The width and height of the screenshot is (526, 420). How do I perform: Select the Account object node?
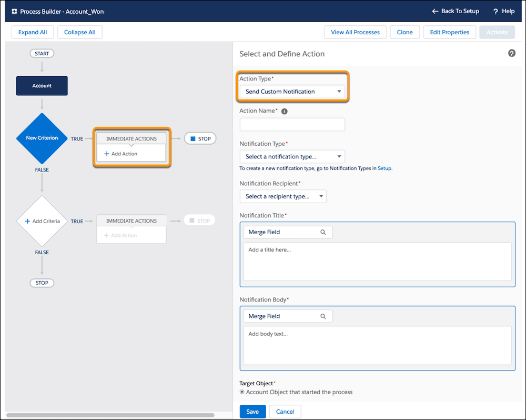pos(42,86)
